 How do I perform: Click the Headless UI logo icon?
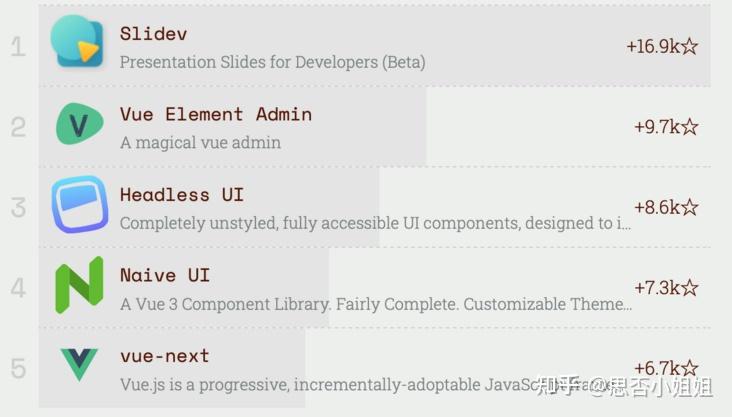tap(80, 204)
